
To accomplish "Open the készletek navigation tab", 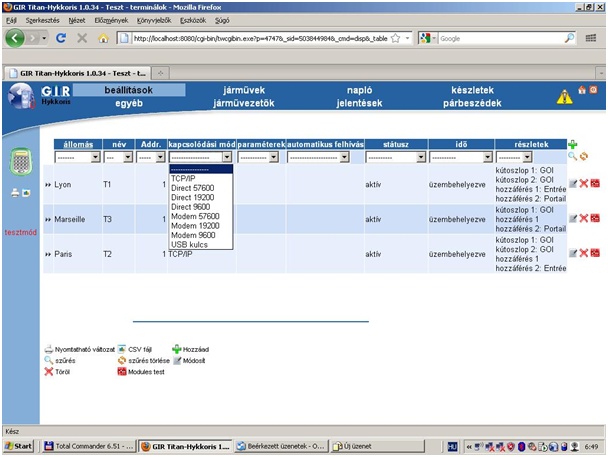I will (x=472, y=90).
